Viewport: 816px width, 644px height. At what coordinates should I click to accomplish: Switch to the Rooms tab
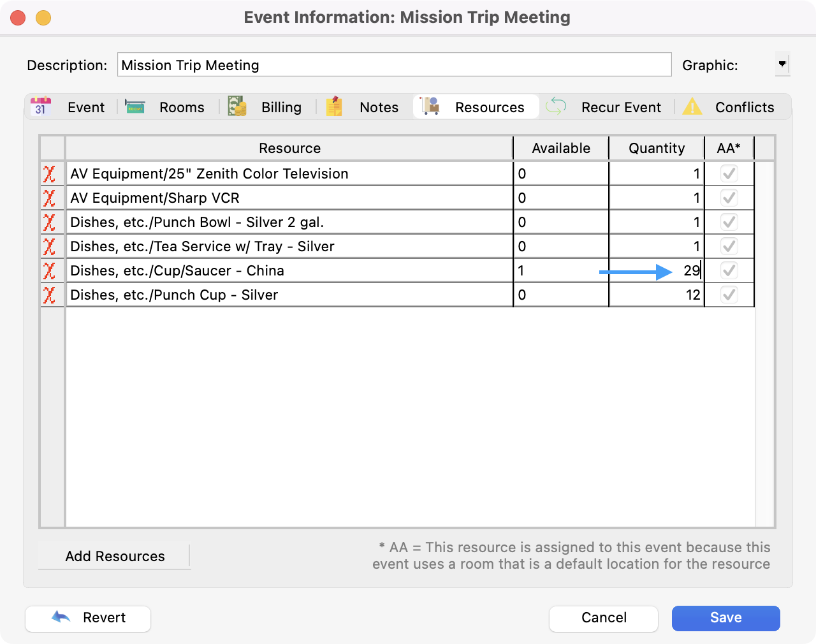click(181, 107)
